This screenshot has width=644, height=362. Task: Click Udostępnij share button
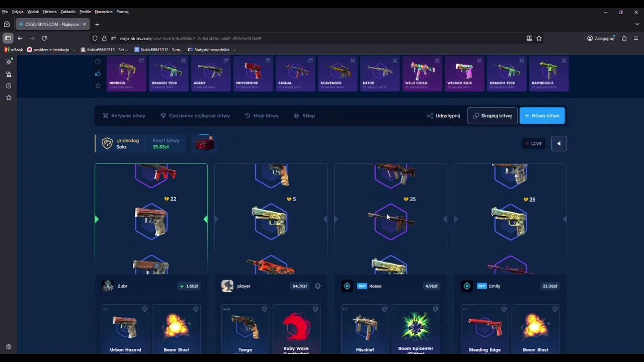pyautogui.click(x=443, y=116)
